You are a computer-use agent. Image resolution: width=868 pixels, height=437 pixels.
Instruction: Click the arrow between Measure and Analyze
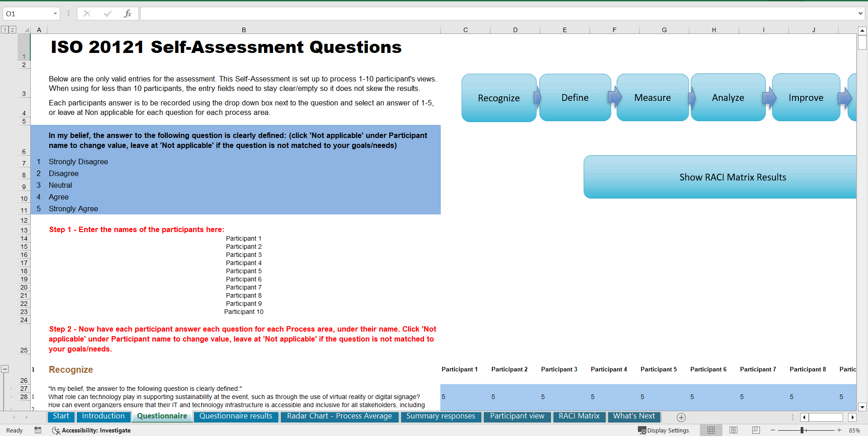click(692, 98)
